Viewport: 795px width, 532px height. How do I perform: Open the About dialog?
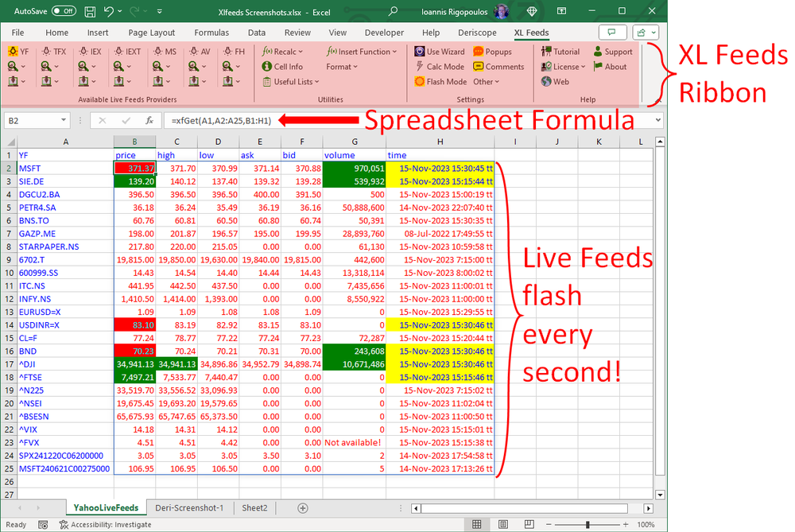tap(610, 67)
